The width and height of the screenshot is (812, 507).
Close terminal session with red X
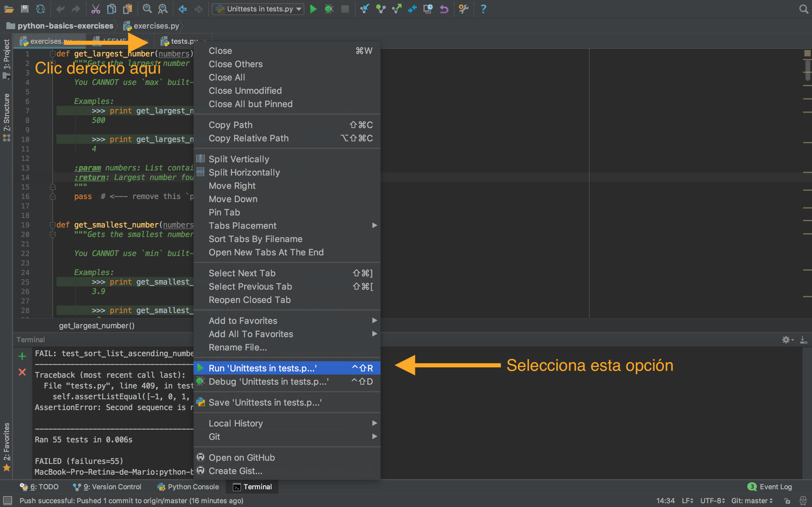[22, 372]
